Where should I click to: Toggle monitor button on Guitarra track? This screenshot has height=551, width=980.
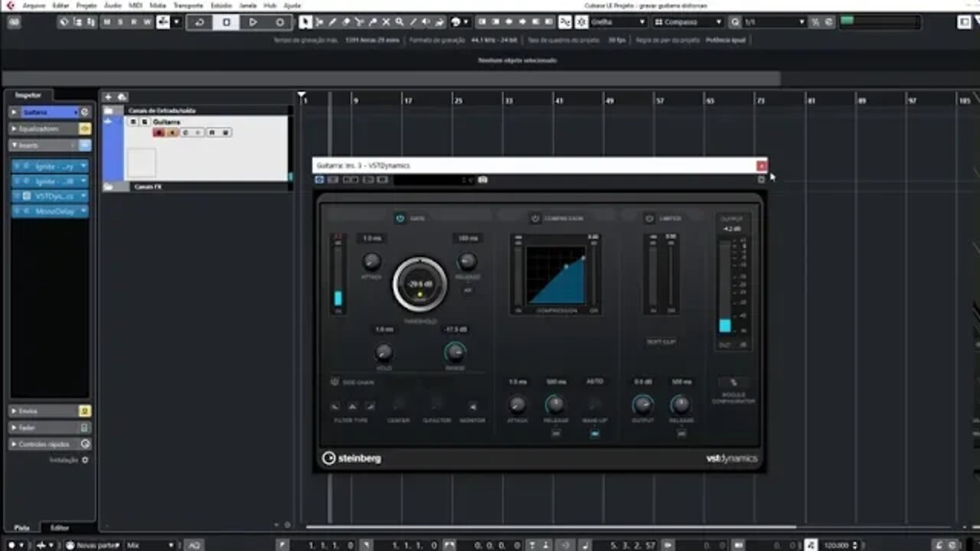pyautogui.click(x=171, y=132)
